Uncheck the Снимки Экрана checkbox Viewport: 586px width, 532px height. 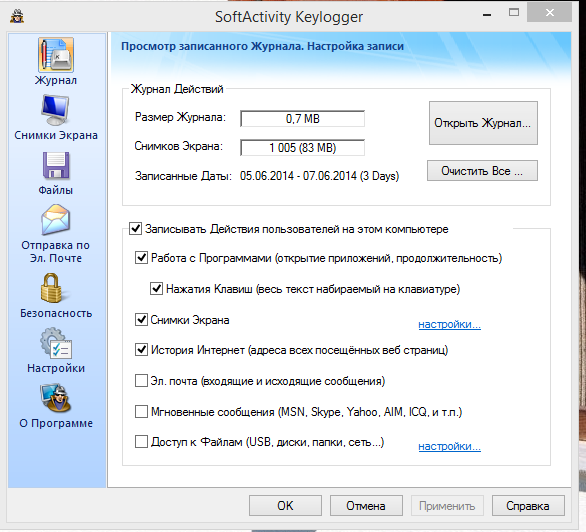(141, 319)
